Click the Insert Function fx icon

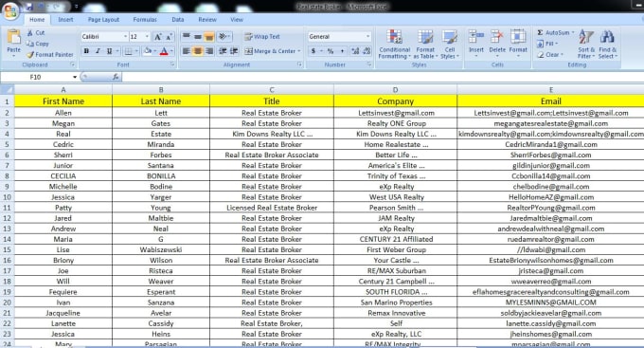click(116, 77)
